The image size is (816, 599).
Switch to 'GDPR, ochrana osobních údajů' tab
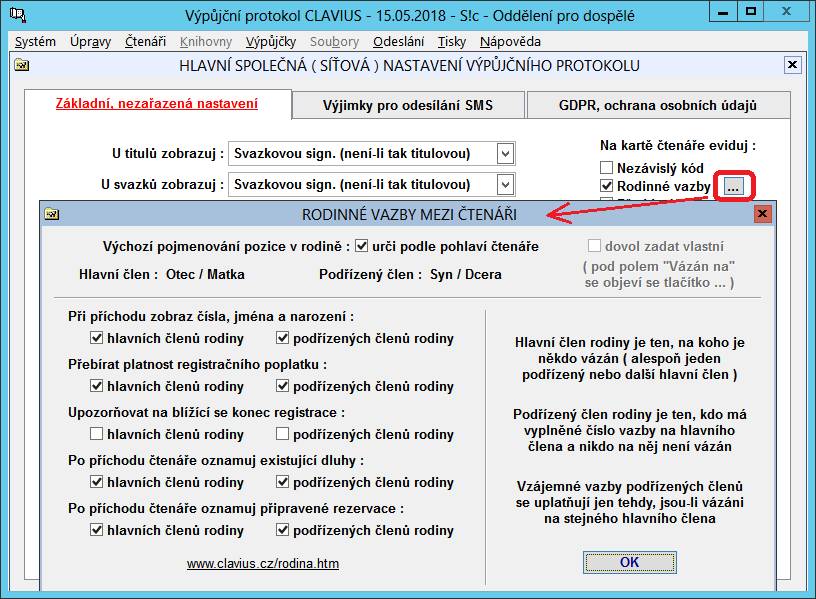tap(658, 105)
